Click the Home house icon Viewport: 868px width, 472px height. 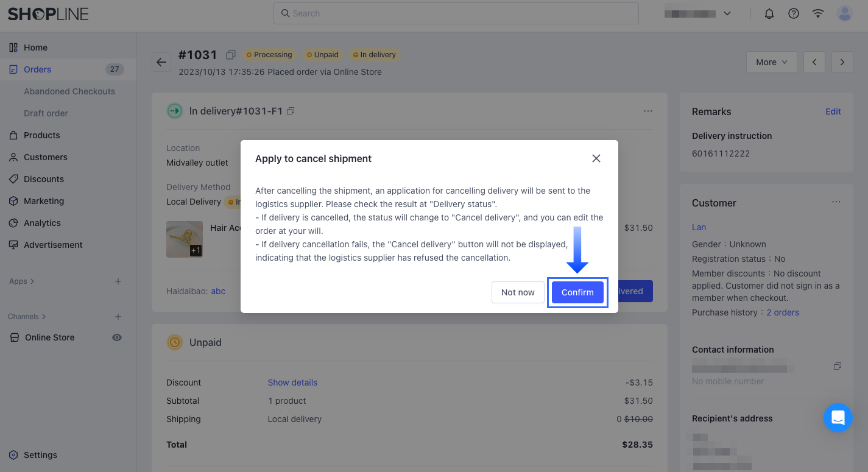coord(13,48)
